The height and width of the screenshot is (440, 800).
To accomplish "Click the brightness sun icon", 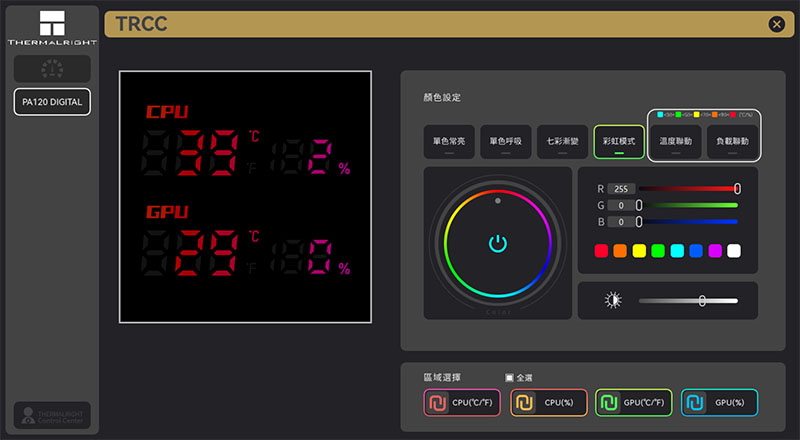I will 613,300.
